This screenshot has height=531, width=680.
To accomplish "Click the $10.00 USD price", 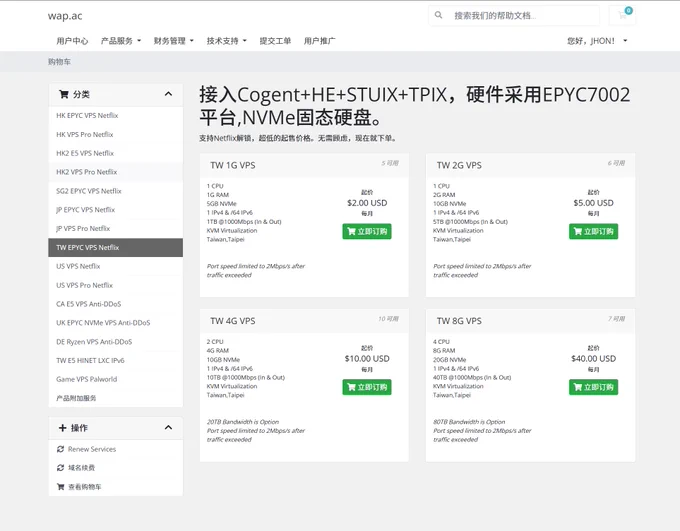I will (367, 358).
